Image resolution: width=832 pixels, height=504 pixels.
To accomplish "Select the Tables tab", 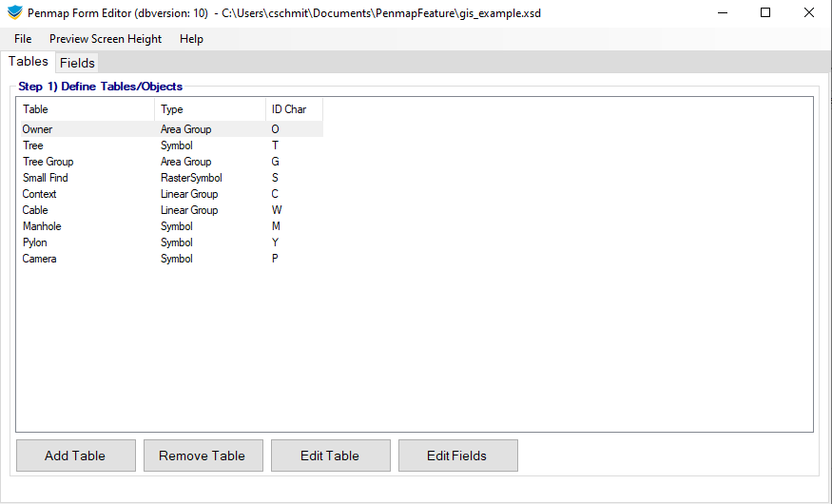I will click(x=29, y=62).
